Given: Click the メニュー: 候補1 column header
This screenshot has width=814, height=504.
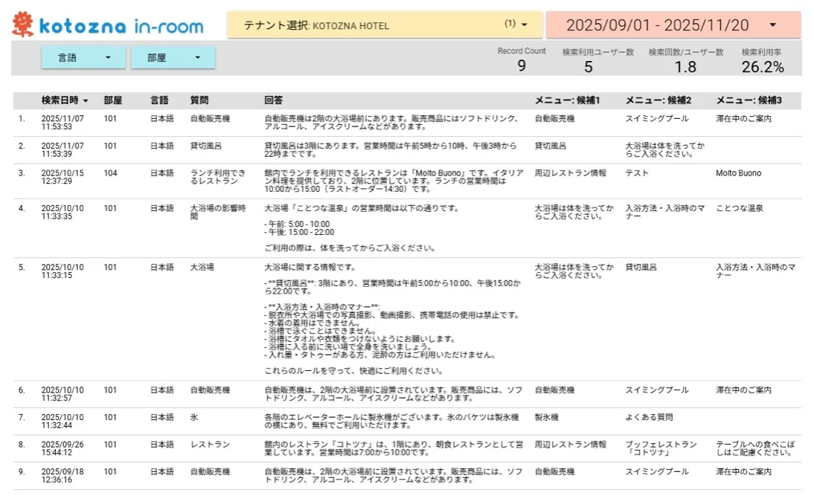Looking at the screenshot, I should (568, 100).
